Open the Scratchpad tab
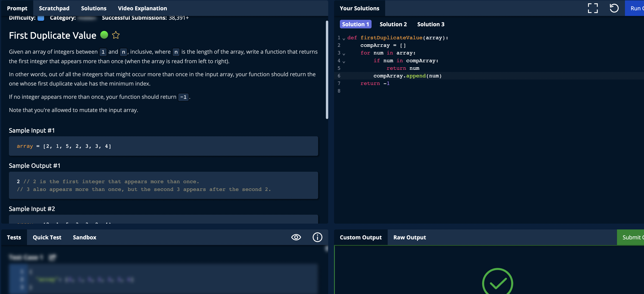The image size is (644, 294). 54,8
